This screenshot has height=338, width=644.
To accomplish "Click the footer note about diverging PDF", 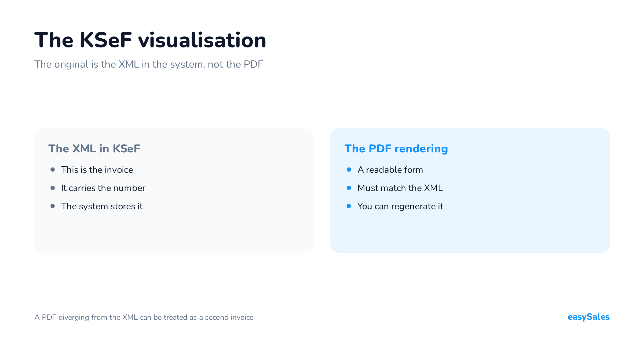I will click(x=144, y=317).
